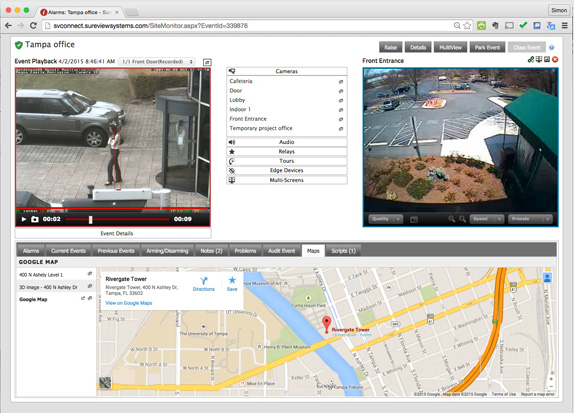Open Temporary project office camera link icon
This screenshot has height=413, width=574.
(341, 129)
